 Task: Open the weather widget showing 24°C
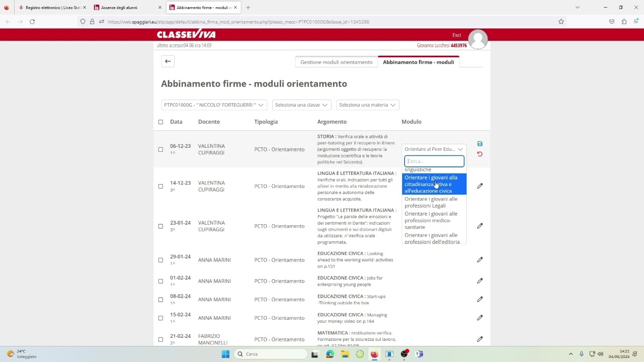pos(21,354)
